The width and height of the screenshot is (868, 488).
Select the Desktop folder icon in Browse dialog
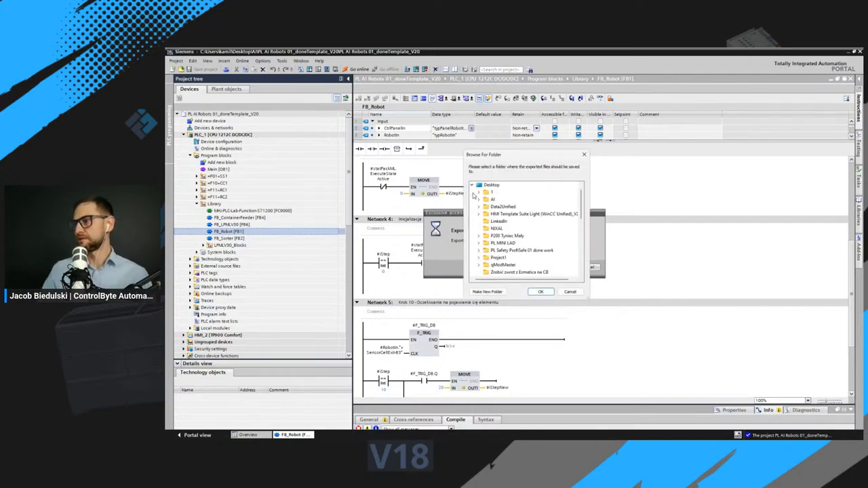point(479,184)
